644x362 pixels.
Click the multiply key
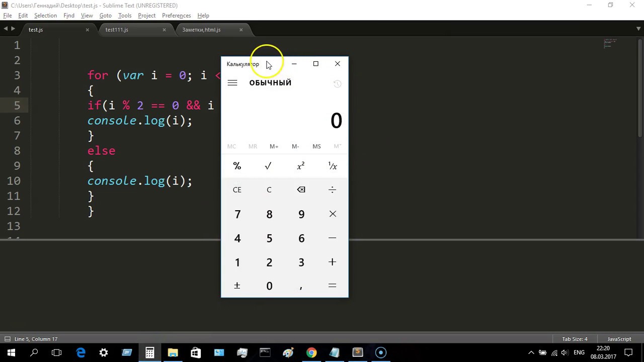click(333, 214)
